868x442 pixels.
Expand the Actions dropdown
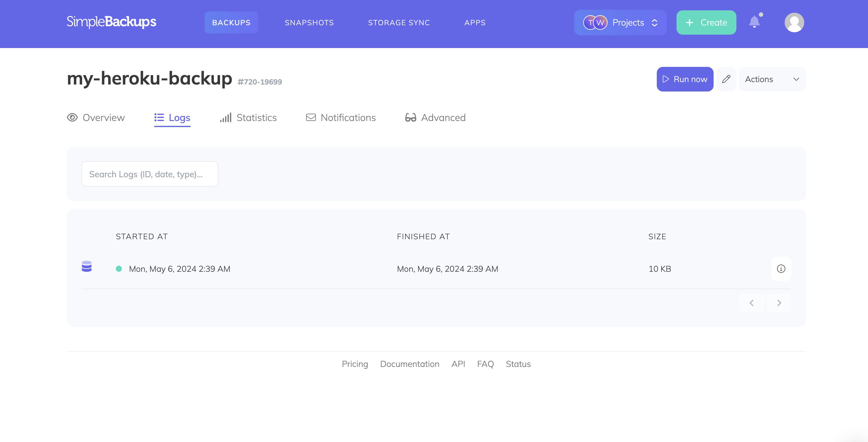point(772,79)
